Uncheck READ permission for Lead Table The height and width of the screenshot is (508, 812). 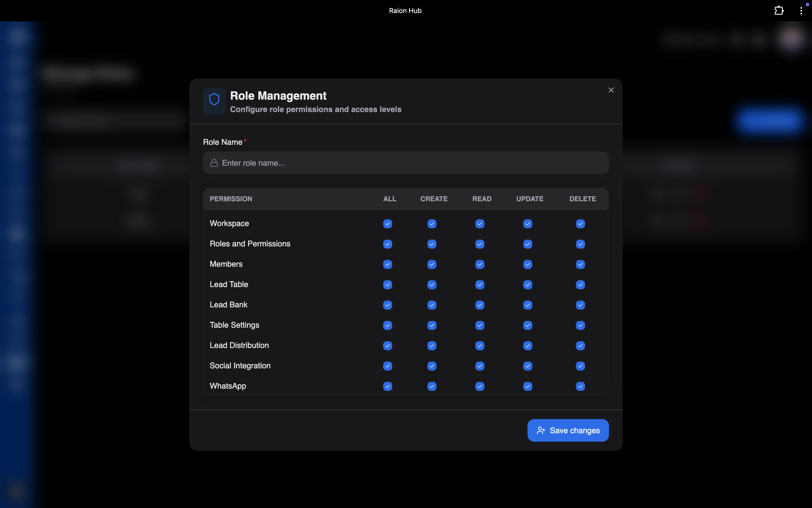(x=480, y=284)
